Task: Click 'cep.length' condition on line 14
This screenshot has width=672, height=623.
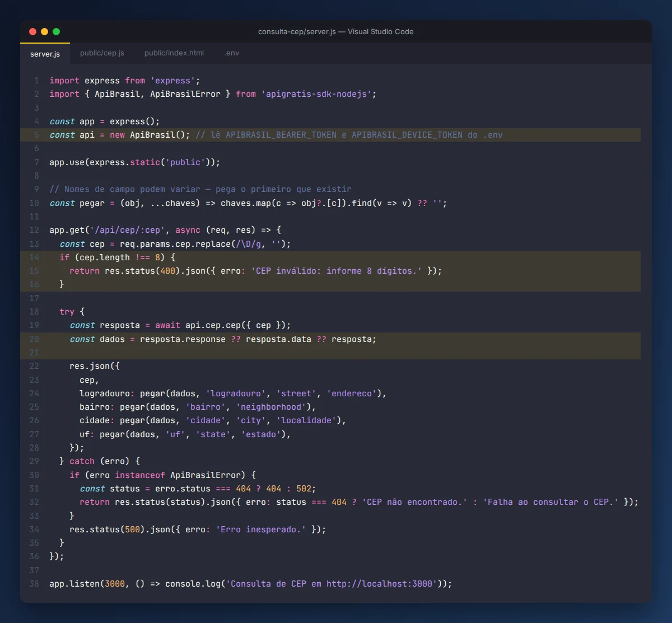Action: [x=105, y=257]
